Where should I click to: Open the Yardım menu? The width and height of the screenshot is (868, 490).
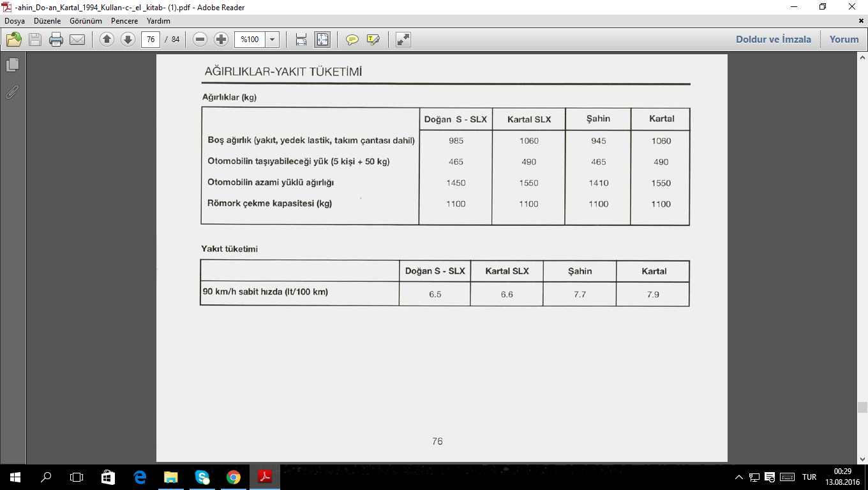click(x=159, y=21)
